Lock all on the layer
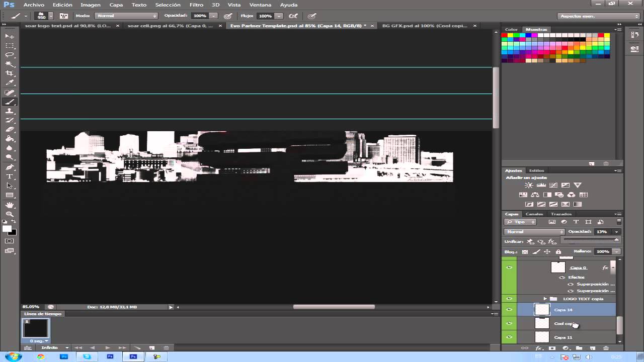Screen dimensions: 644x362 [x=558, y=251]
